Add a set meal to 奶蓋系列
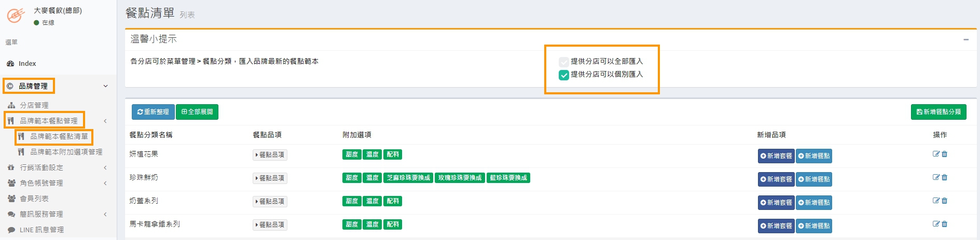Screen dimensions: 980x240 click(776, 203)
